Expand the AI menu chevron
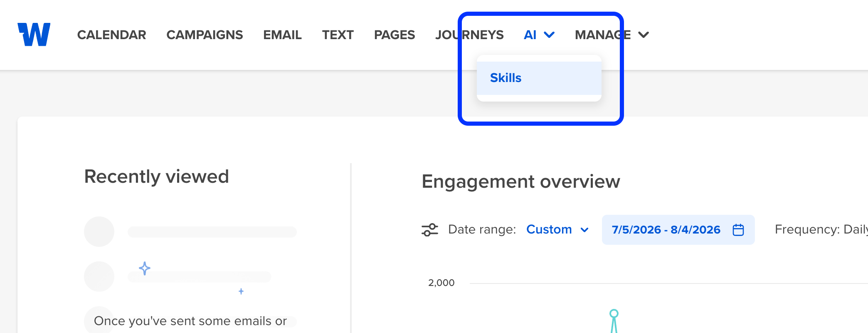This screenshot has height=333, width=868. point(549,35)
